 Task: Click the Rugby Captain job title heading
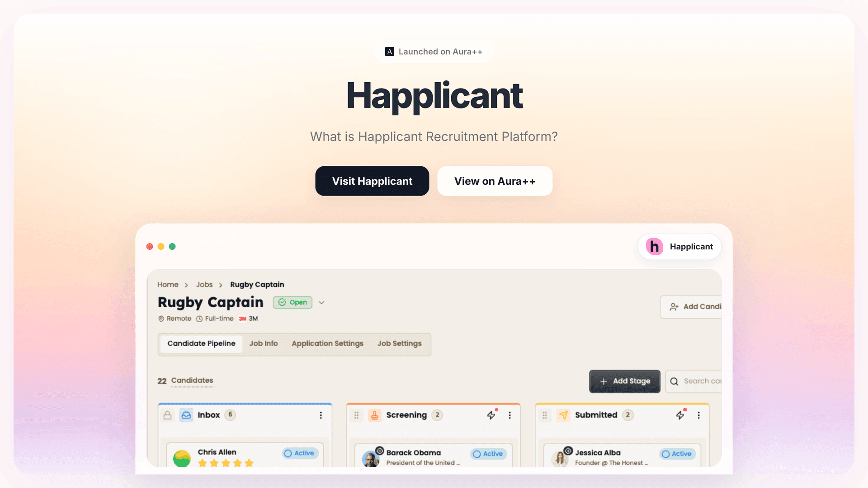(x=211, y=302)
